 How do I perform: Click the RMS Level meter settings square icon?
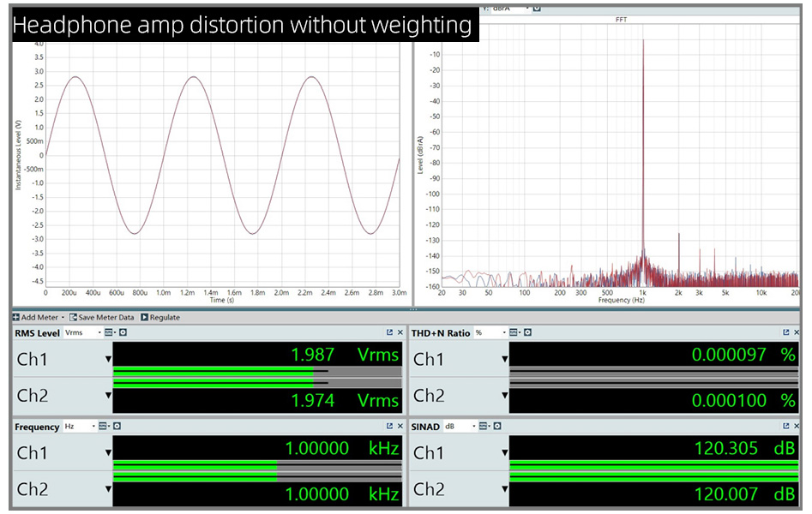pyautogui.click(x=123, y=332)
